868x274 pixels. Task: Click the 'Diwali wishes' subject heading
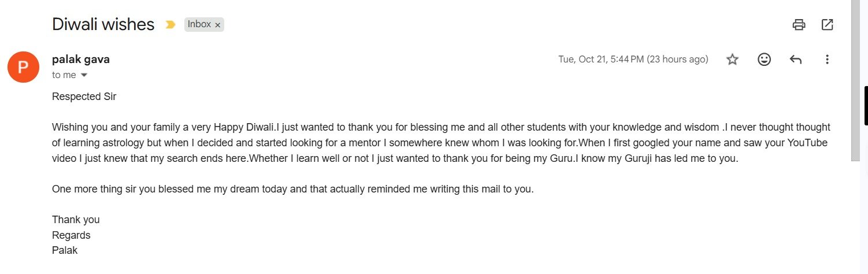tap(103, 24)
